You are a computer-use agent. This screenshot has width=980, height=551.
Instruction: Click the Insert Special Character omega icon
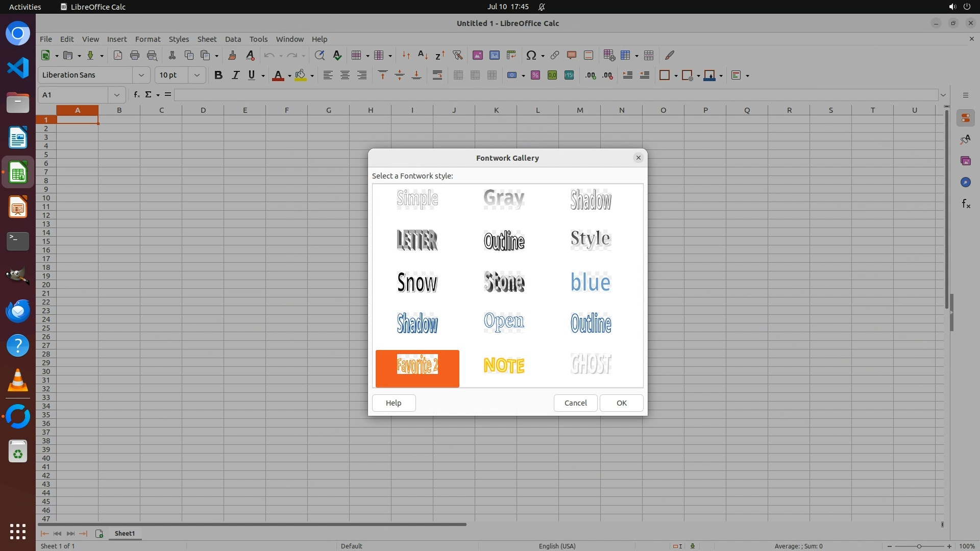[x=531, y=55]
